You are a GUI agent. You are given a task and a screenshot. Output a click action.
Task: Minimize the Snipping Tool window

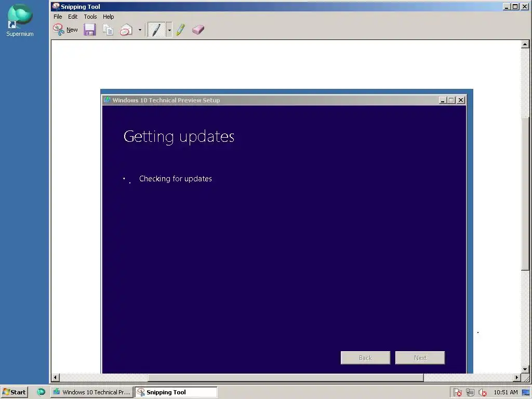coord(507,6)
